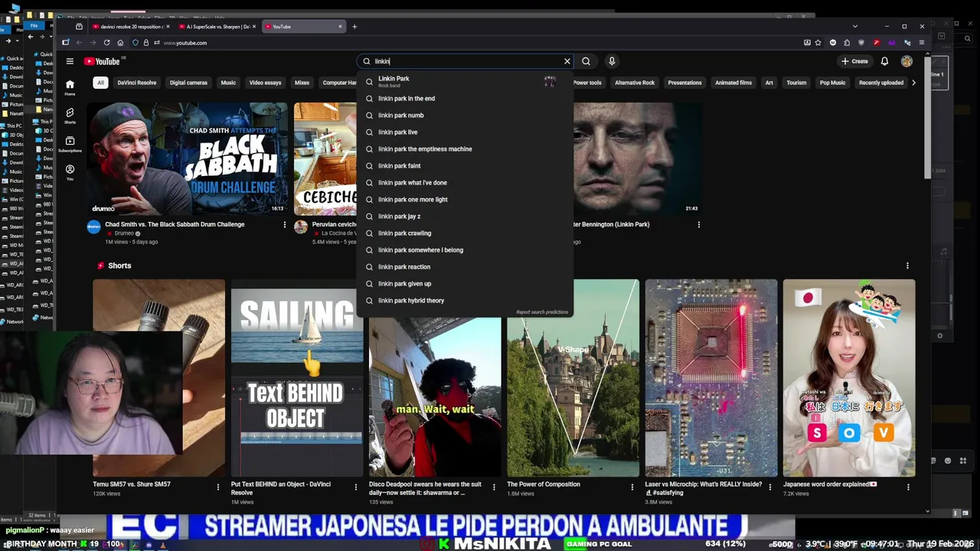This screenshot has width=980, height=551.
Task: Open The Power of Composition title
Action: pyautogui.click(x=544, y=484)
